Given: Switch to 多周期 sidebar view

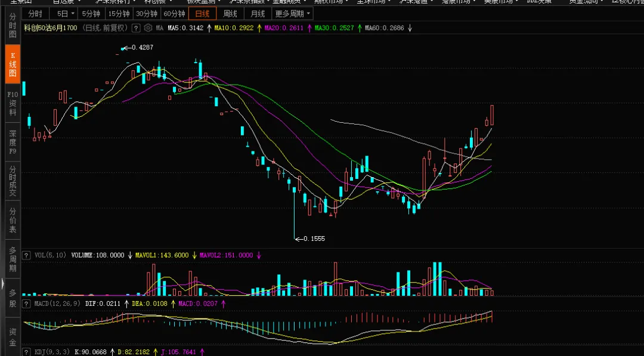Looking at the screenshot, I should pyautogui.click(x=13, y=259).
